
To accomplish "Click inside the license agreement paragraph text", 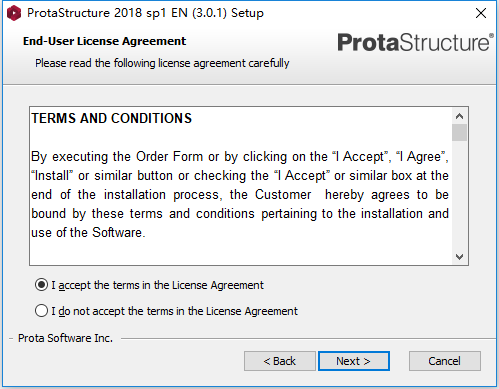I will [x=240, y=195].
